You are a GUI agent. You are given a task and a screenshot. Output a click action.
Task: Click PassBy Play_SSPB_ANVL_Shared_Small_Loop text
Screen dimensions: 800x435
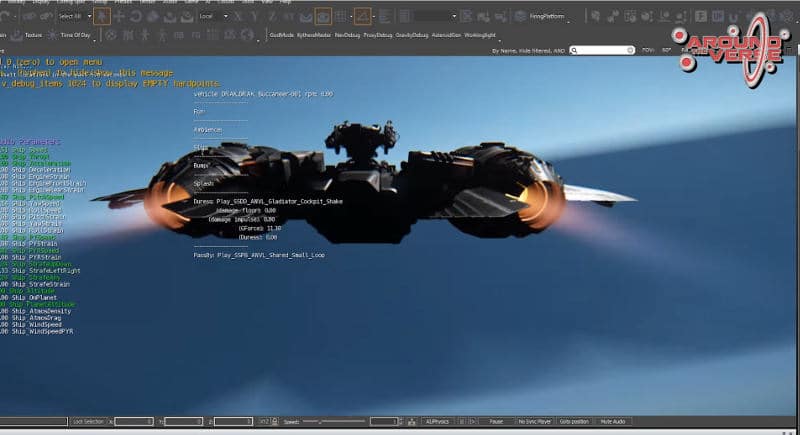click(x=259, y=255)
